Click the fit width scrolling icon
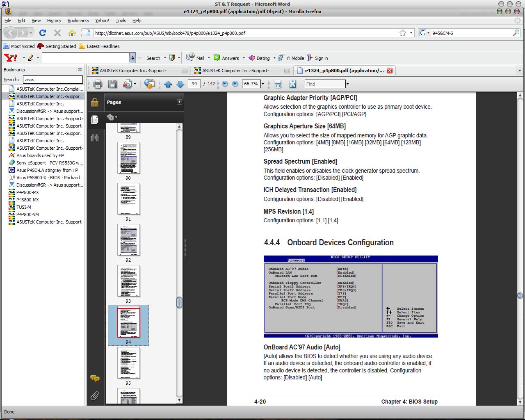 [278, 84]
